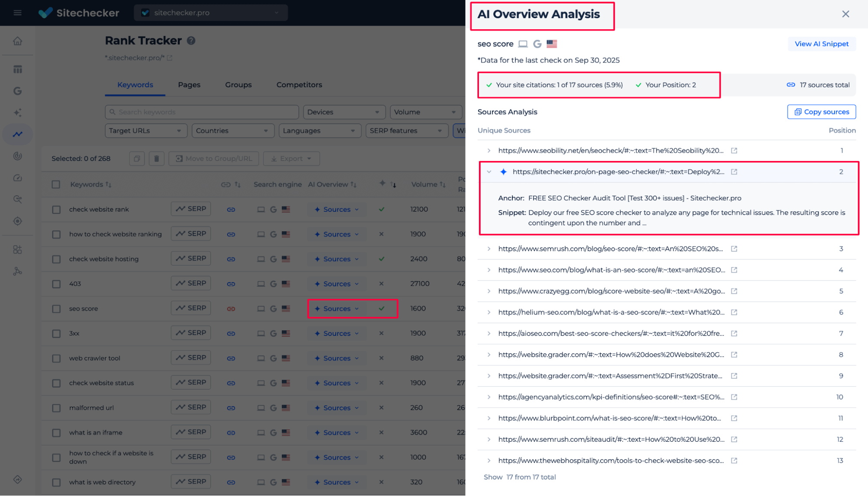
Task: Check the 'check website rank' keyword checkbox
Action: (x=56, y=210)
